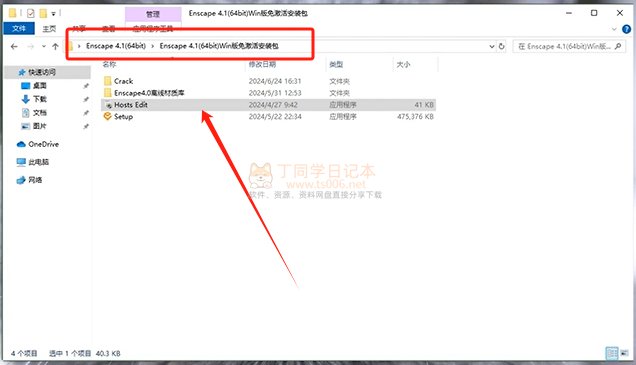Click the search magnifier icon
This screenshot has height=365, width=636.
(618, 46)
